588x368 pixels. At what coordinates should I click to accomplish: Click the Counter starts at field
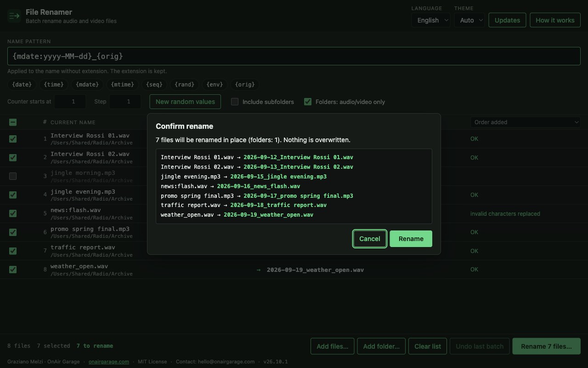coord(70,102)
